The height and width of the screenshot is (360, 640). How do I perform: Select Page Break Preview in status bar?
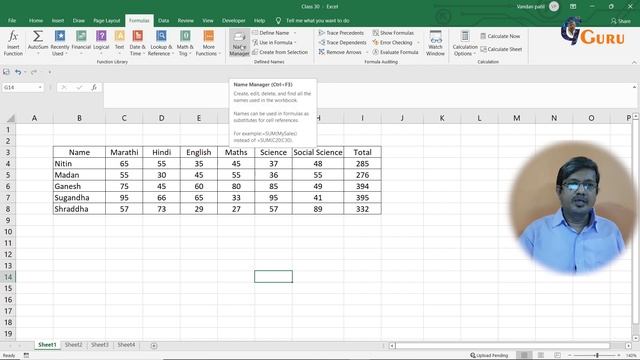pos(557,355)
